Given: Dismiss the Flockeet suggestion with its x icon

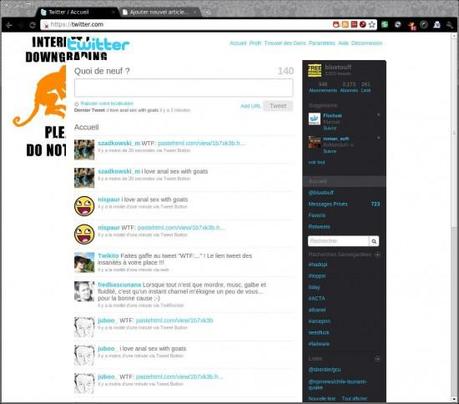Looking at the screenshot, I should [378, 115].
